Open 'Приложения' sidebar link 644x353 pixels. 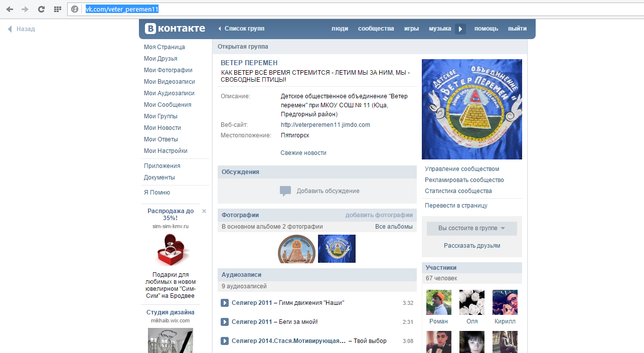click(x=162, y=166)
